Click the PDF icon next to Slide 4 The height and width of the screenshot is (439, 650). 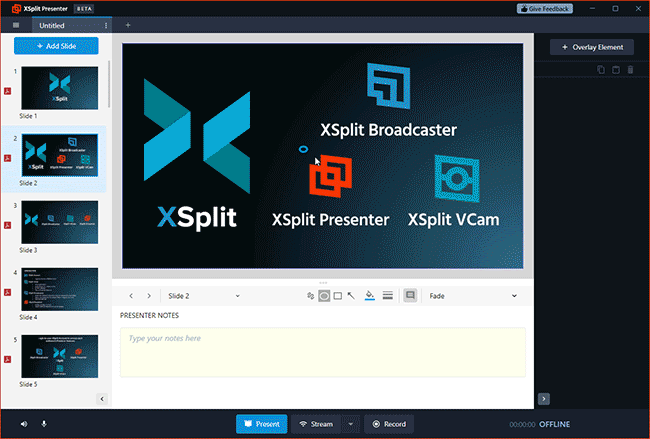7,293
